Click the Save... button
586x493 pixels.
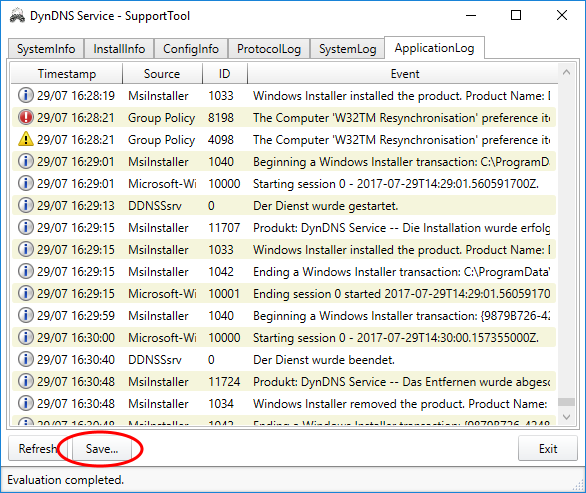pos(102,449)
